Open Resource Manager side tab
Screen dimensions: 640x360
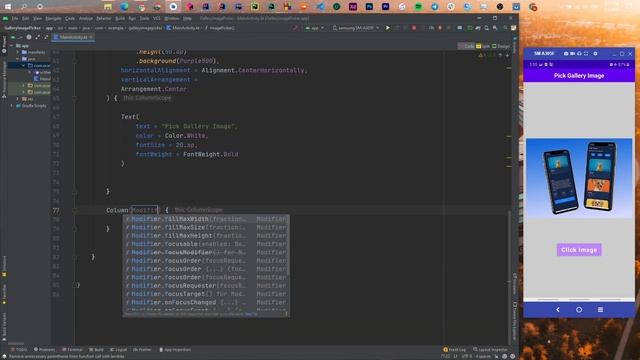pyautogui.click(x=4, y=80)
